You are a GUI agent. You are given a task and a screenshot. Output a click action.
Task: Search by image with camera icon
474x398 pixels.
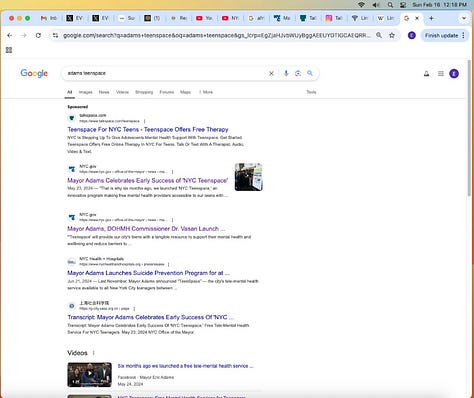point(298,73)
